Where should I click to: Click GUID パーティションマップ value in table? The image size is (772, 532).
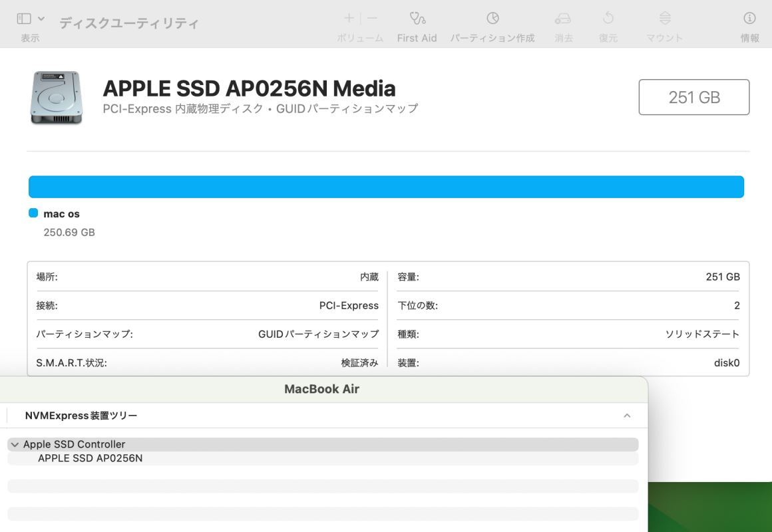(319, 334)
